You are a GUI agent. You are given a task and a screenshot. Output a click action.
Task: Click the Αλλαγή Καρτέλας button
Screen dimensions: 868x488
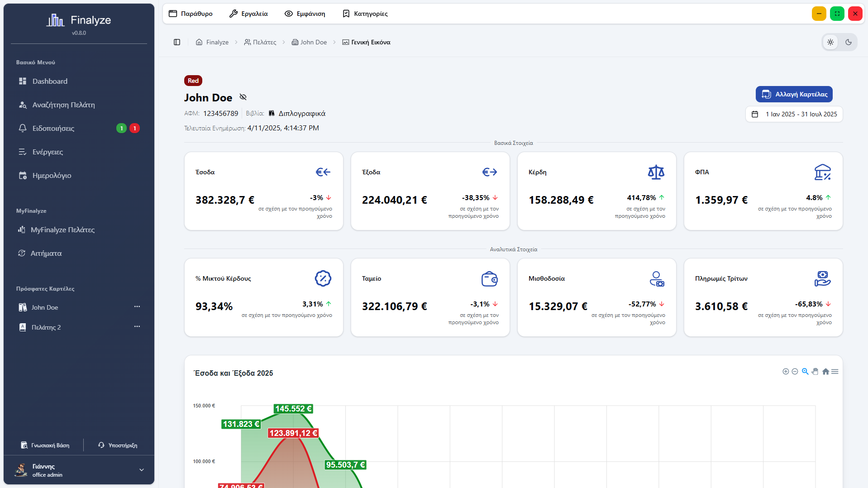tap(794, 94)
